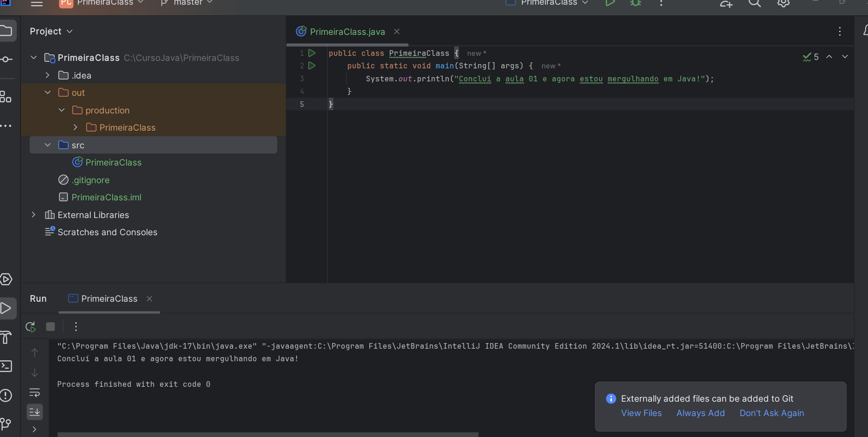
Task: Go to next highlighted problem arrow
Action: 845,56
